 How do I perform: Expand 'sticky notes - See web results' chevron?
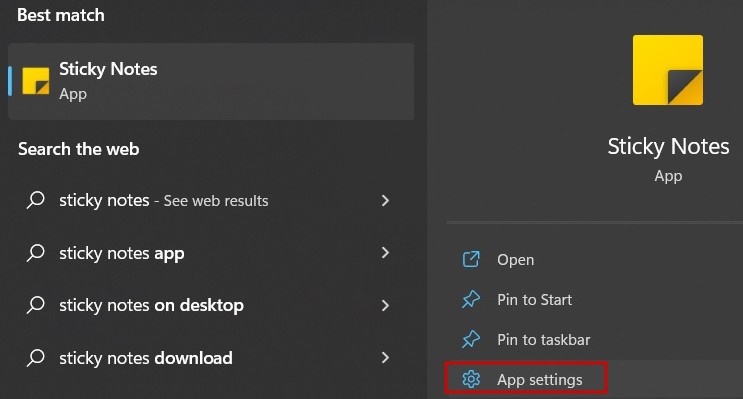[x=385, y=200]
